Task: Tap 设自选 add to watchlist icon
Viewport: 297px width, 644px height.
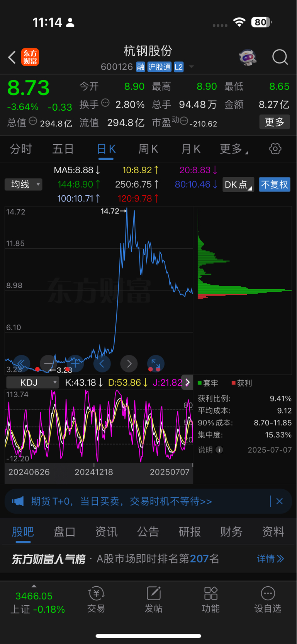Action: coord(268,600)
